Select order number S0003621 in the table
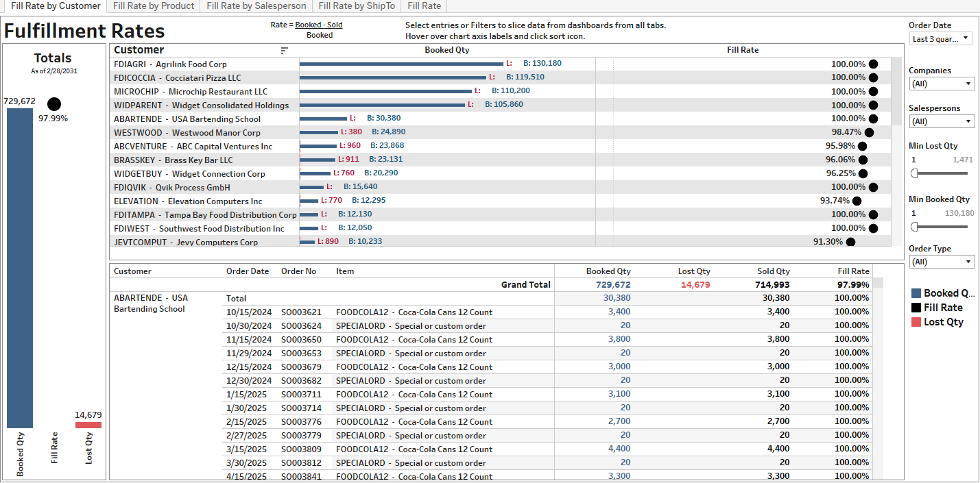This screenshot has height=483, width=980. click(301, 312)
